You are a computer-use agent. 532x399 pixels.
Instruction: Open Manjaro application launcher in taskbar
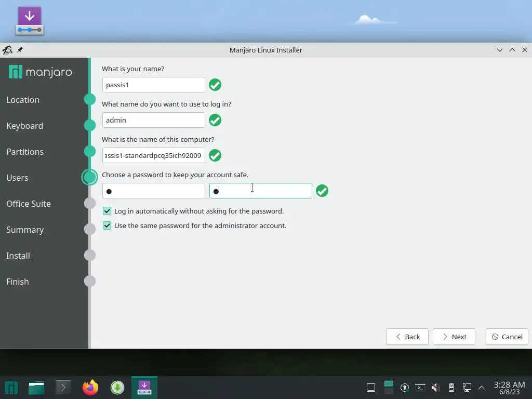point(11,388)
